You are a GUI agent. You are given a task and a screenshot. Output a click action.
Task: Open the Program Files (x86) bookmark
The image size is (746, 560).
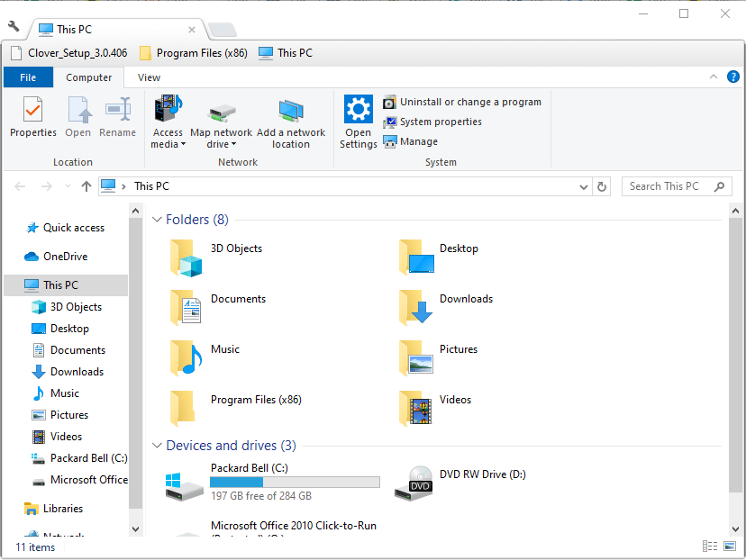click(x=194, y=53)
